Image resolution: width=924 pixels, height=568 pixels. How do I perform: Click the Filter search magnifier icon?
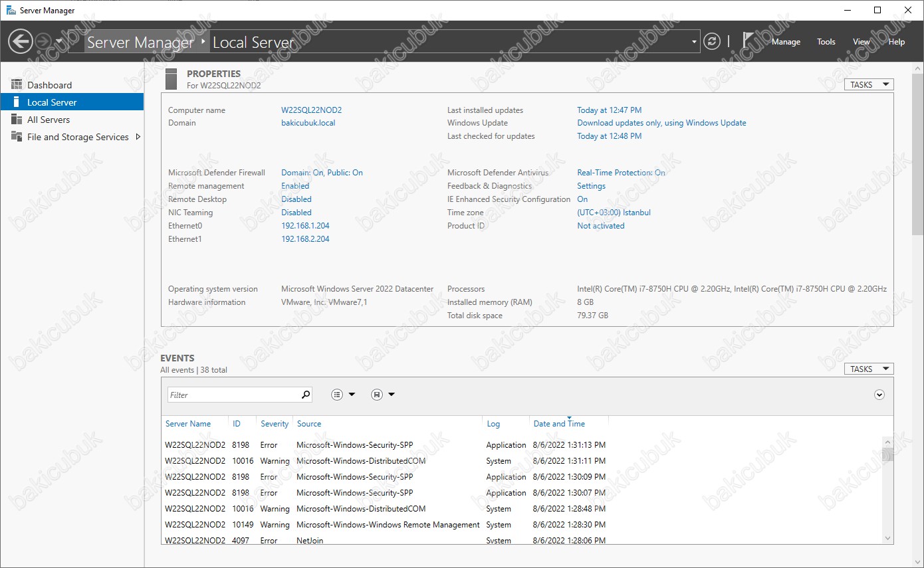click(306, 395)
